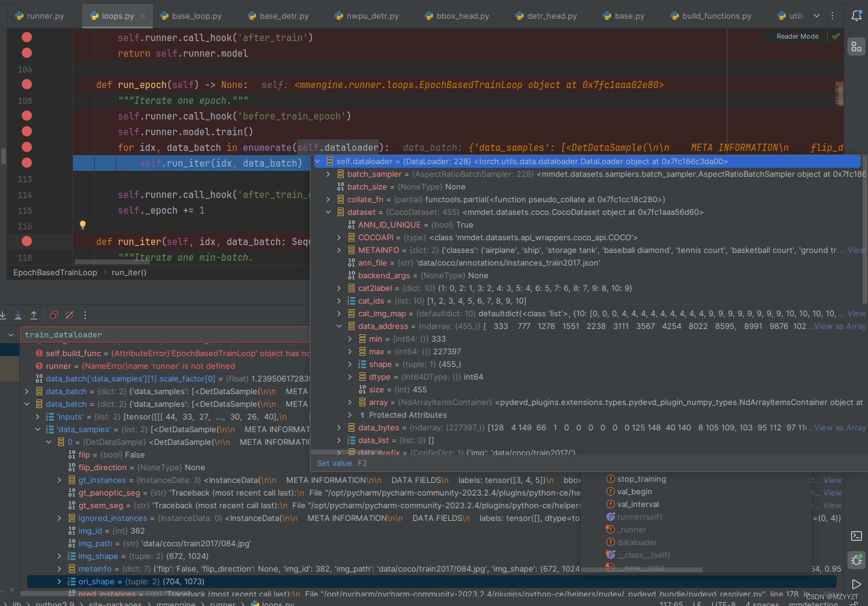
Task: Open expression history dropdown beside train_dataloader
Action: pos(11,334)
